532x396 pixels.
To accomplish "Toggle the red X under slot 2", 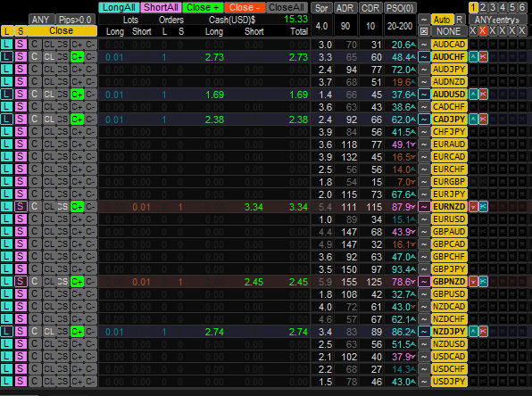I will (483, 31).
